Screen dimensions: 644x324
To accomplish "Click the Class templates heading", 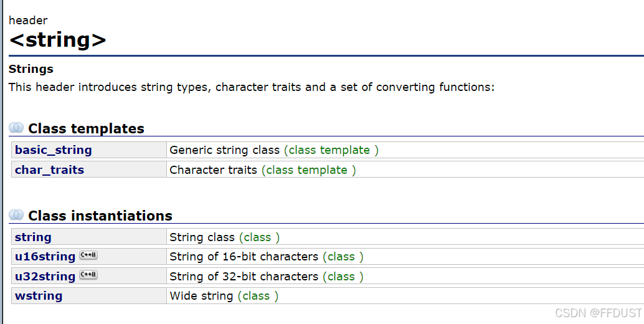I will coord(86,128).
